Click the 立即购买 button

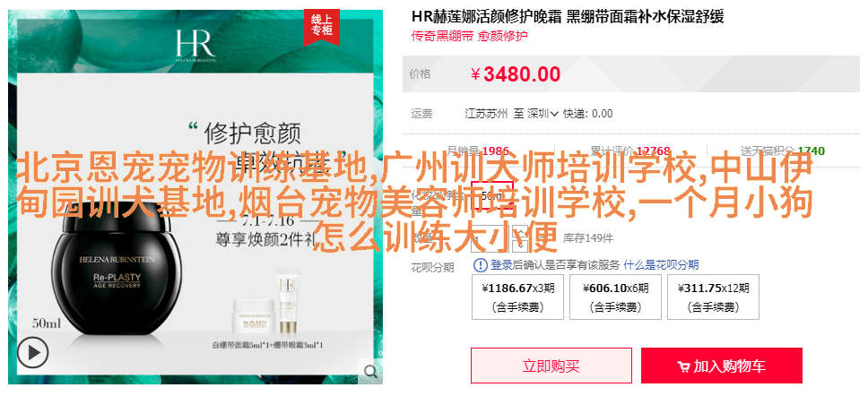point(551,366)
